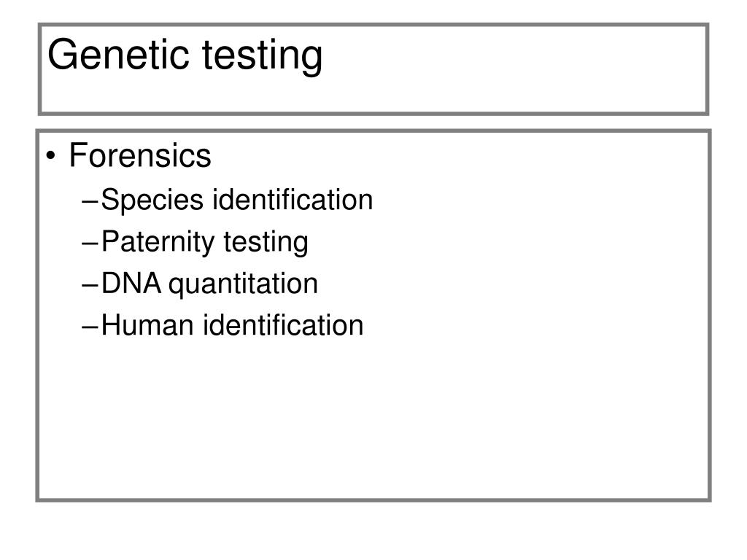747x560 pixels.
Task: Click the word "DNA" in the list
Action: 131,284
